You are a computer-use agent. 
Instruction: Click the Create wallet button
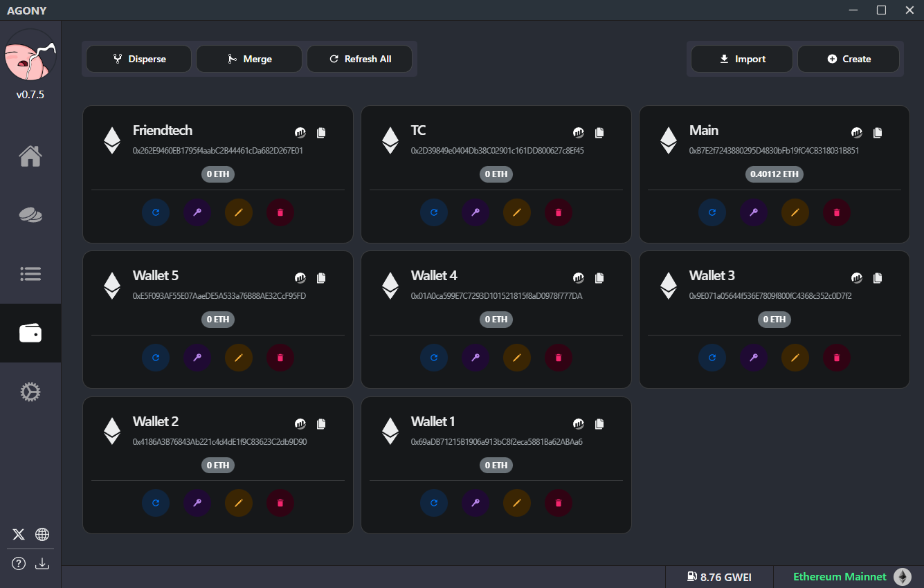coord(849,59)
